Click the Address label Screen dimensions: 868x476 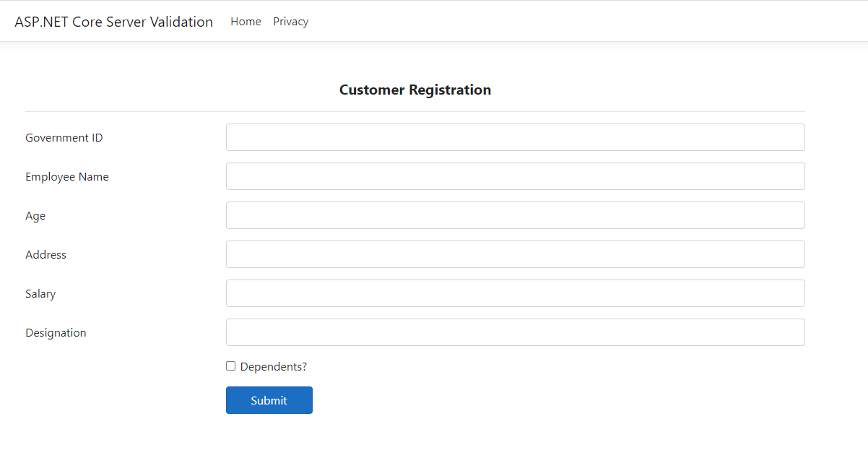[45, 254]
